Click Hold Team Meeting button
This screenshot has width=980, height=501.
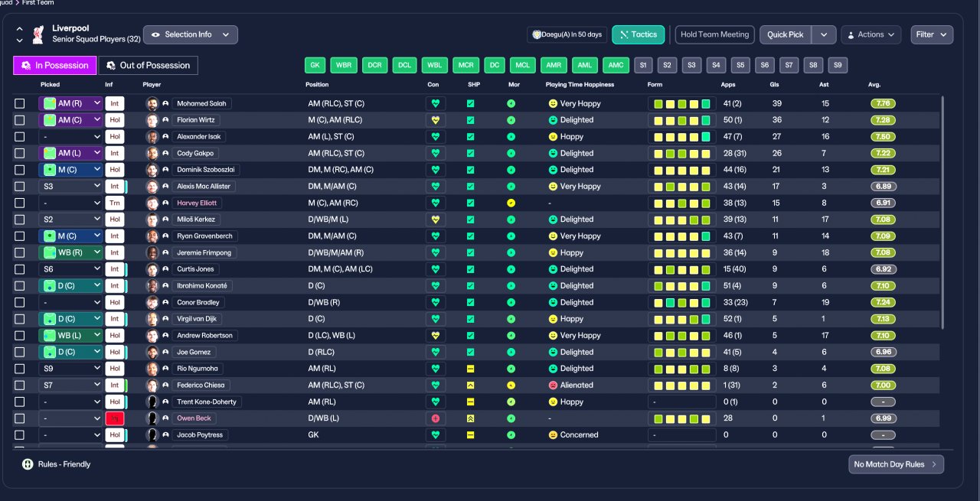tap(715, 34)
